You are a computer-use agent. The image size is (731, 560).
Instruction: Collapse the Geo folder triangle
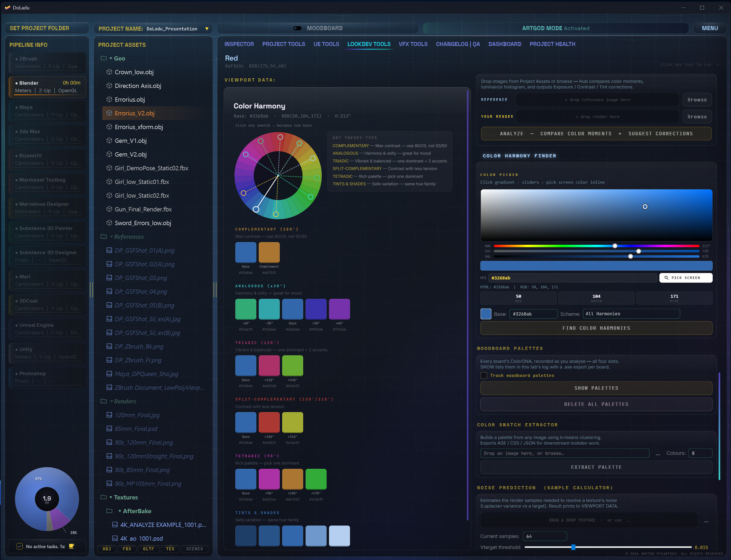coord(111,58)
